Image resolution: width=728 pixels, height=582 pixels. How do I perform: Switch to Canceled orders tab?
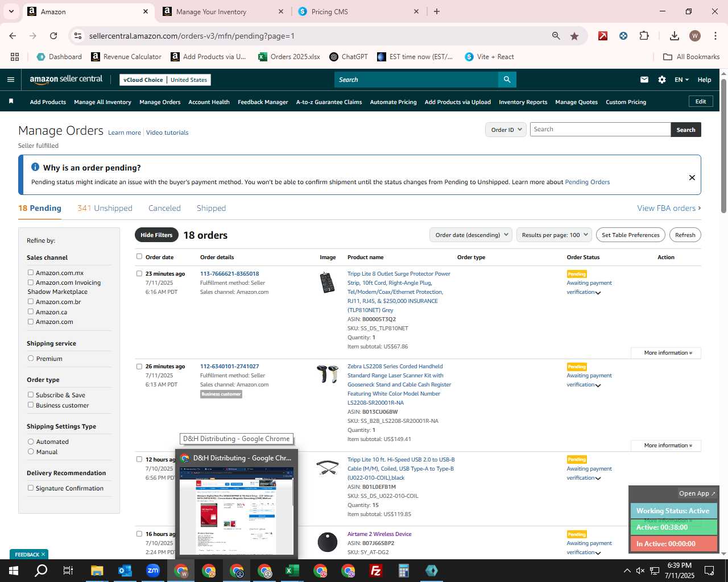[x=164, y=208]
